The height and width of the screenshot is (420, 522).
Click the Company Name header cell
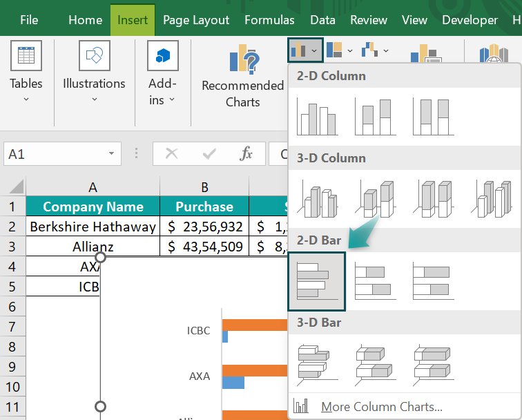pyautogui.click(x=93, y=206)
